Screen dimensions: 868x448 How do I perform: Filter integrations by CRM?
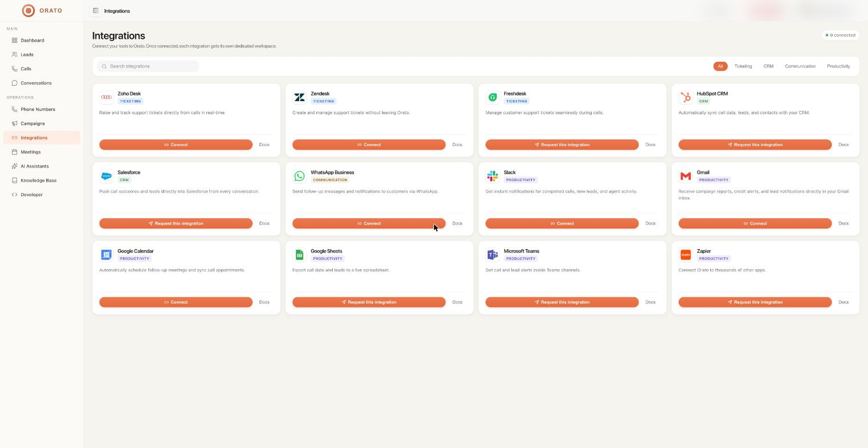[769, 66]
